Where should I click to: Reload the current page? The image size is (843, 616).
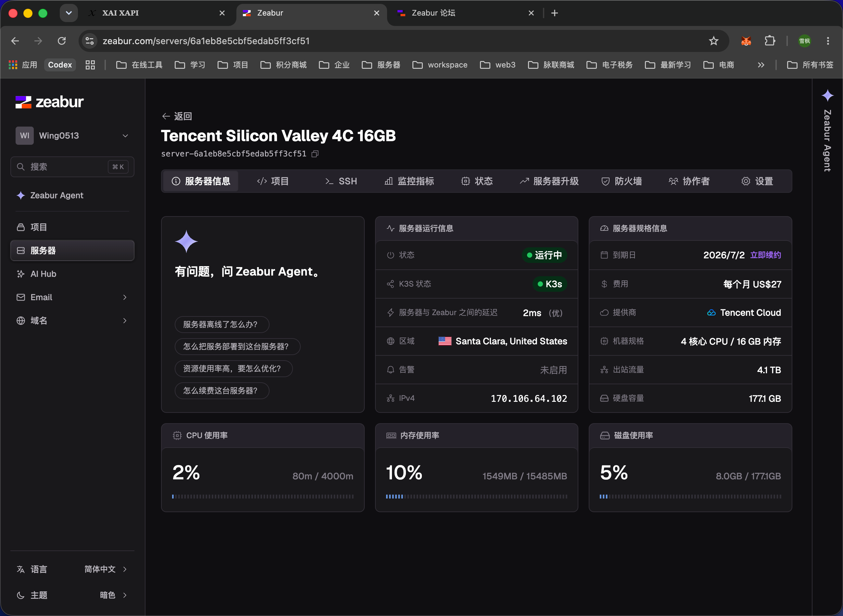62,41
